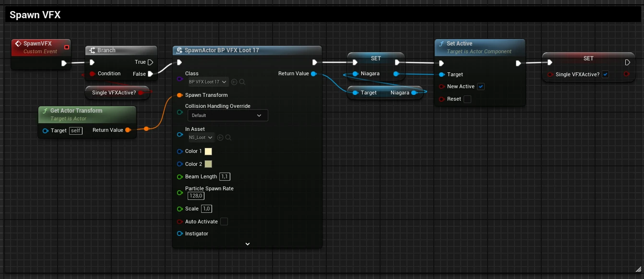Image resolution: width=644 pixels, height=279 pixels.
Task: Click the Niagara input pin on SET node
Action: click(x=355, y=74)
